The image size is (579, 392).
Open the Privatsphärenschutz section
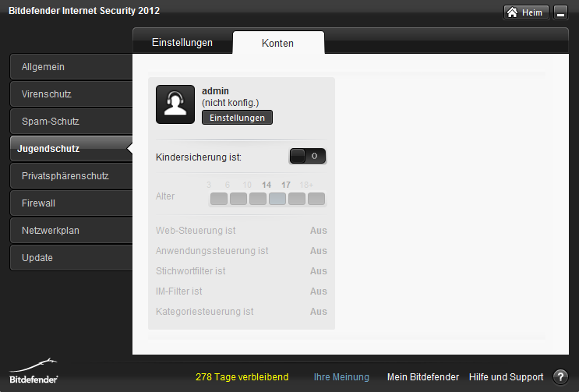tap(71, 175)
